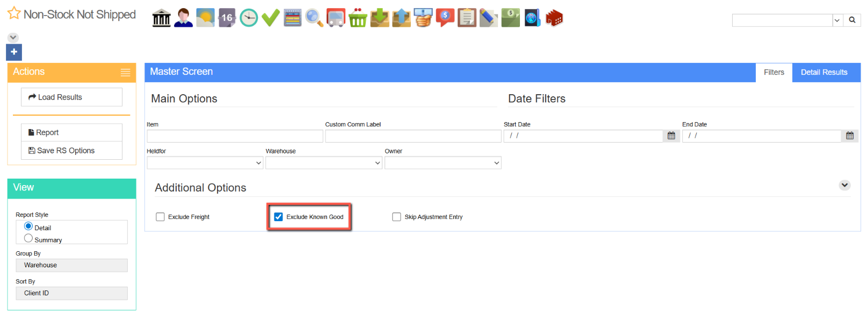Click into the Item input field
This screenshot has height=319, width=868.
pos(235,136)
